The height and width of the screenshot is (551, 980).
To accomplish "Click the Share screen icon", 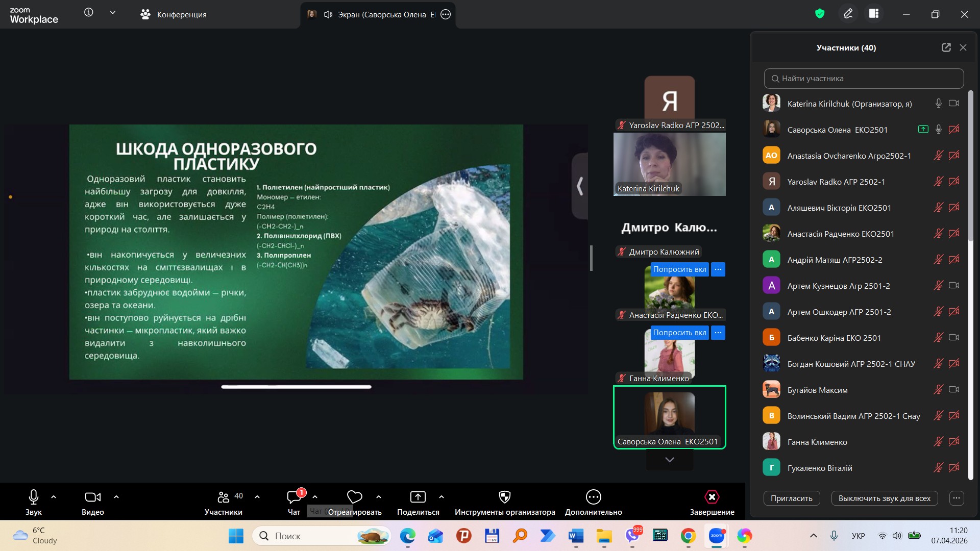I will click(x=418, y=497).
